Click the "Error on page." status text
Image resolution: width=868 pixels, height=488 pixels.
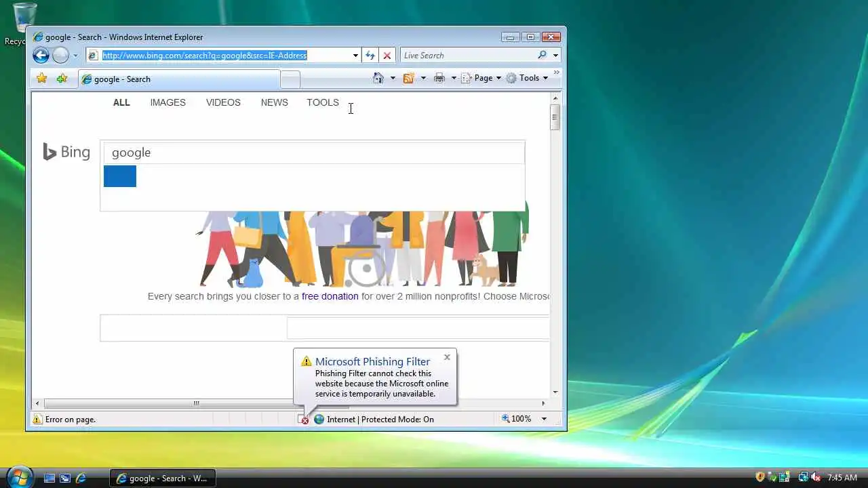71,420
